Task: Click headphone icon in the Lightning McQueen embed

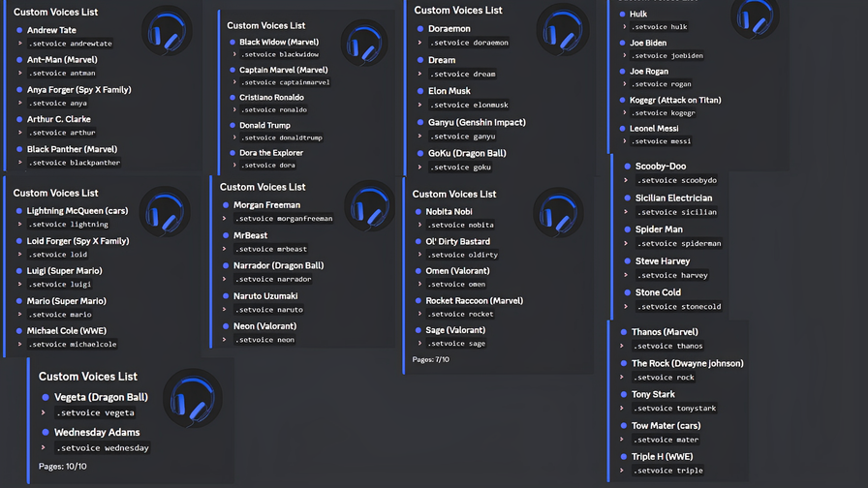Action: [x=165, y=212]
